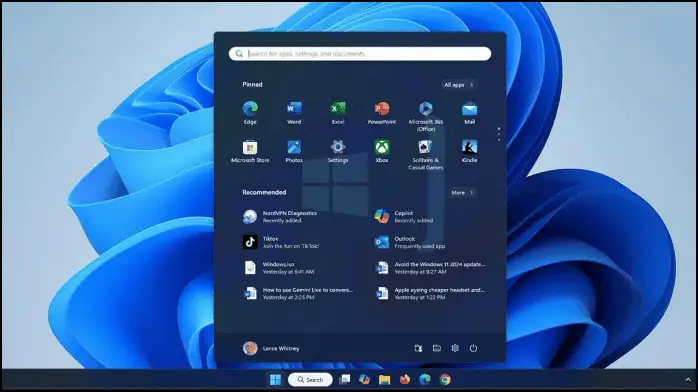Open Lance Whitney user account menu
698x392 pixels.
point(271,348)
